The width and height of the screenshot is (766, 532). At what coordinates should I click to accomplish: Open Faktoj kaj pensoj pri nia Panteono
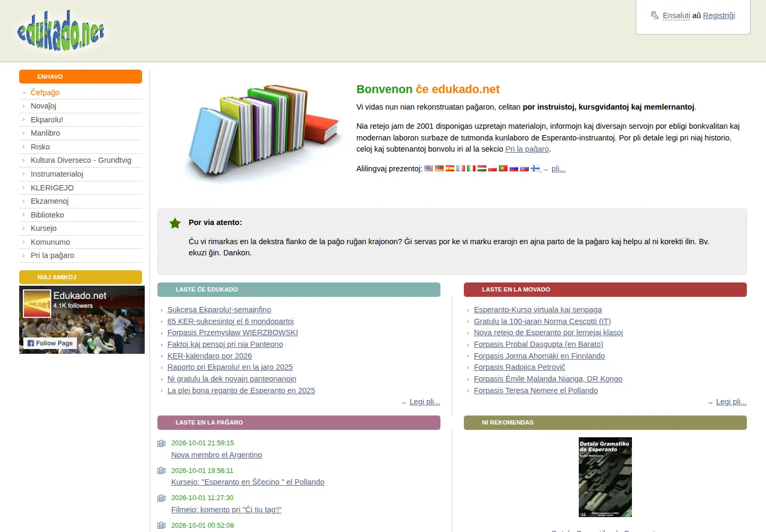[x=225, y=344]
